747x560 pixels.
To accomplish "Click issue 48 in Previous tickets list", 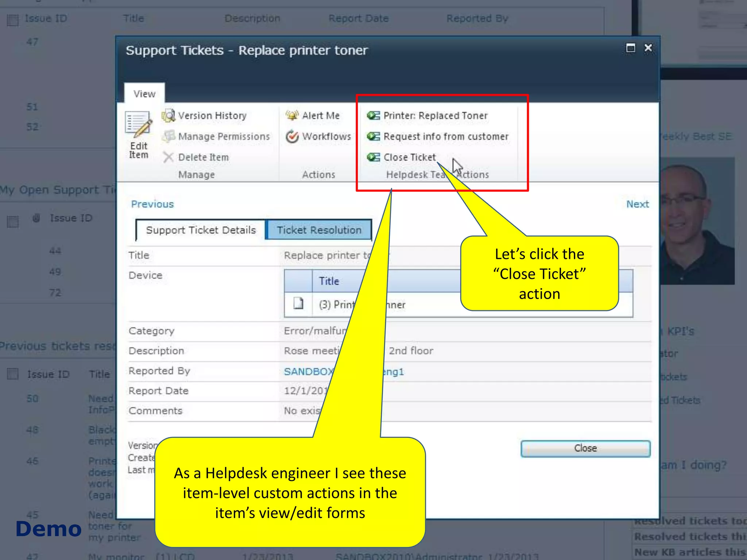I will [32, 430].
